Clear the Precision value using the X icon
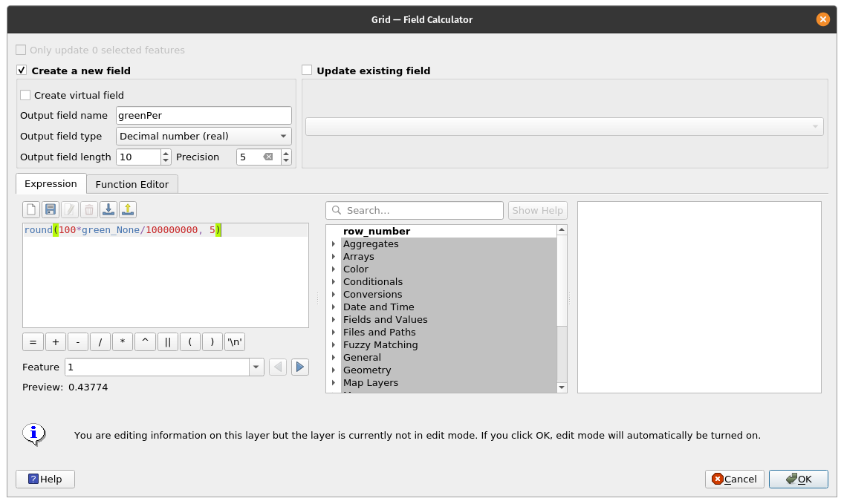Screen dimensions: 844x504 click(x=268, y=157)
